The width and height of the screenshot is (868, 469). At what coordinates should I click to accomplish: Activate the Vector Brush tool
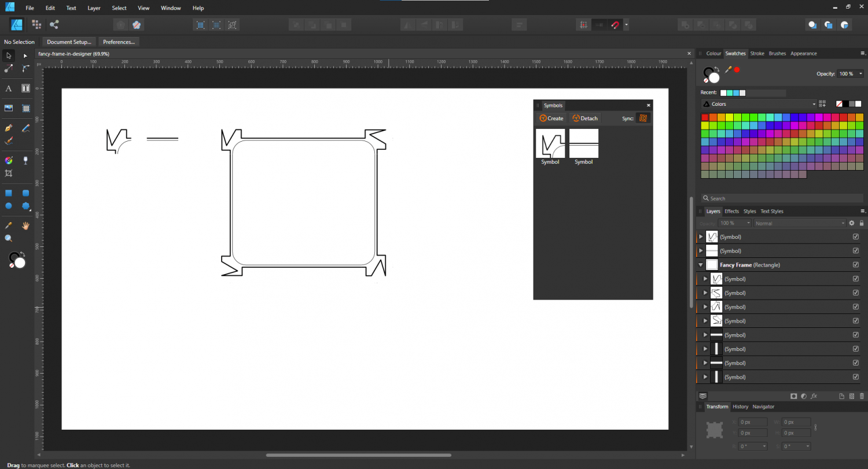click(x=8, y=141)
